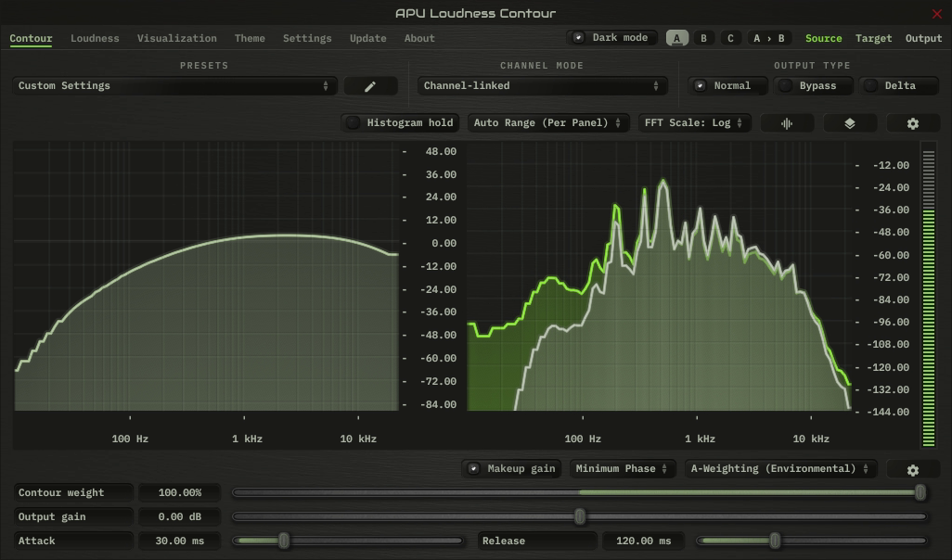The width and height of the screenshot is (952, 560).
Task: Open the About tab
Action: (419, 38)
